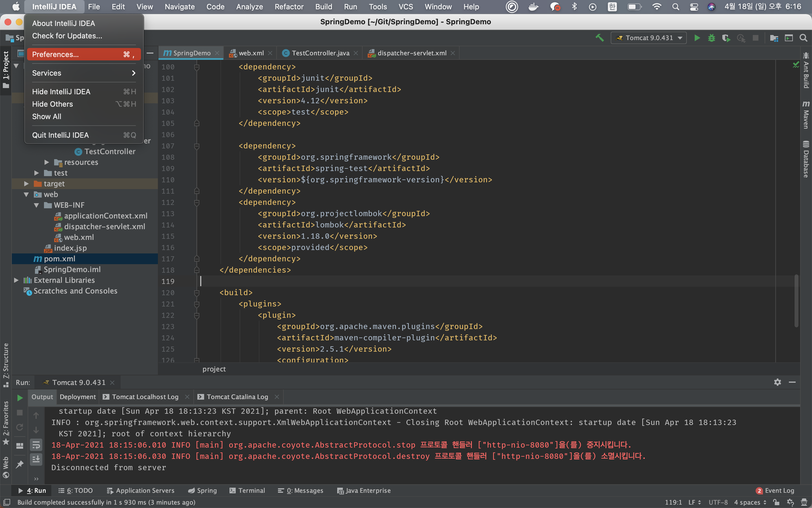Click the tool window quick-access icon in status bar
The image size is (812, 508).
6,502
